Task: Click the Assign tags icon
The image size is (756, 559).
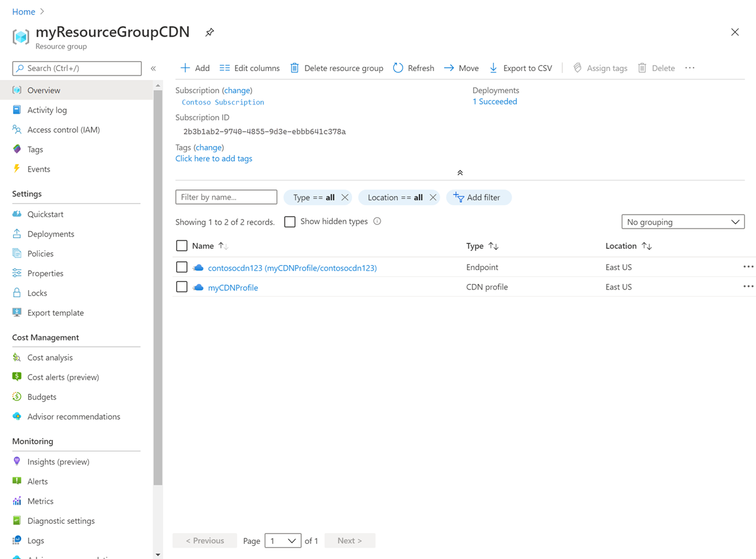Action: [577, 68]
